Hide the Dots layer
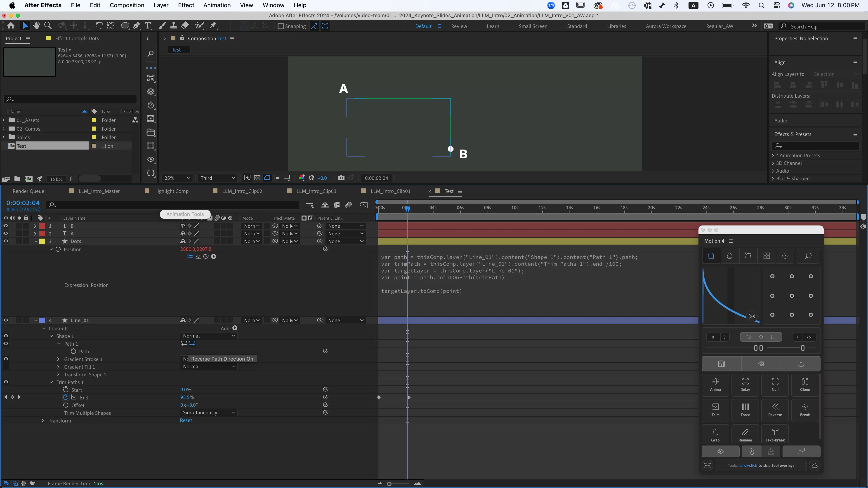The width and height of the screenshot is (868, 488). point(6,241)
